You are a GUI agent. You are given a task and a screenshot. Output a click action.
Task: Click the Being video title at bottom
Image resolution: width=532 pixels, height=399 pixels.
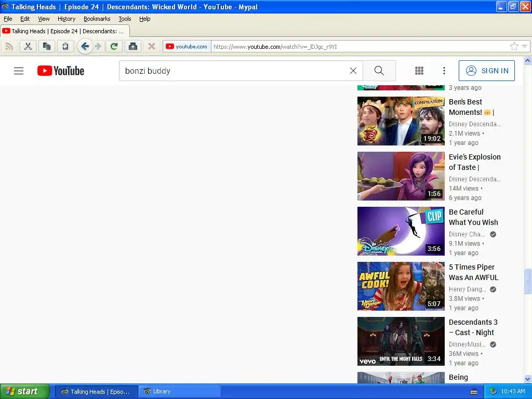tap(458, 377)
